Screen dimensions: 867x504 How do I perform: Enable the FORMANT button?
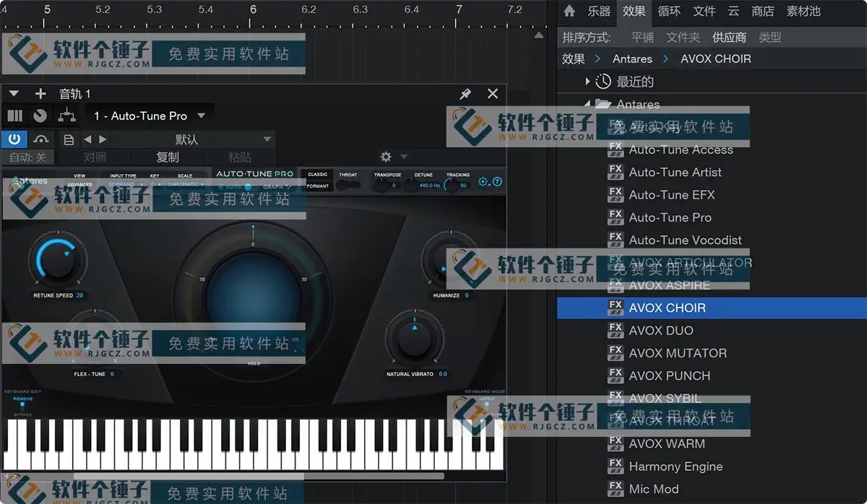pyautogui.click(x=318, y=186)
